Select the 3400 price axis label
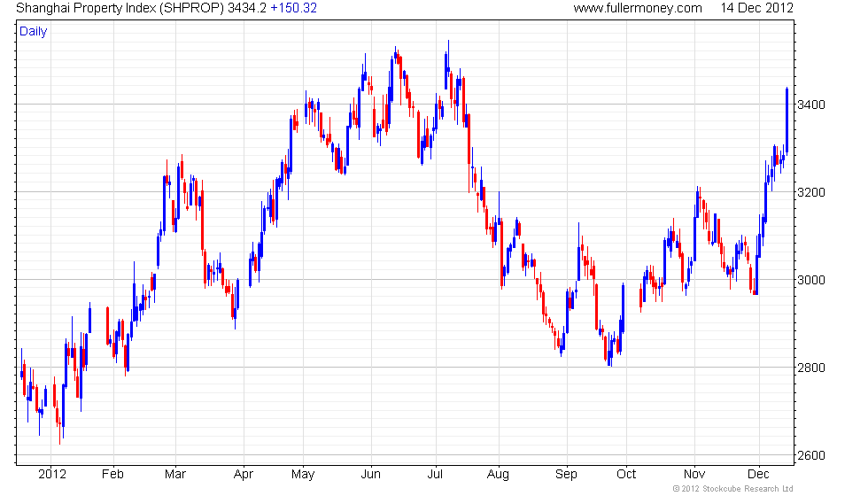868x496 pixels. (811, 105)
